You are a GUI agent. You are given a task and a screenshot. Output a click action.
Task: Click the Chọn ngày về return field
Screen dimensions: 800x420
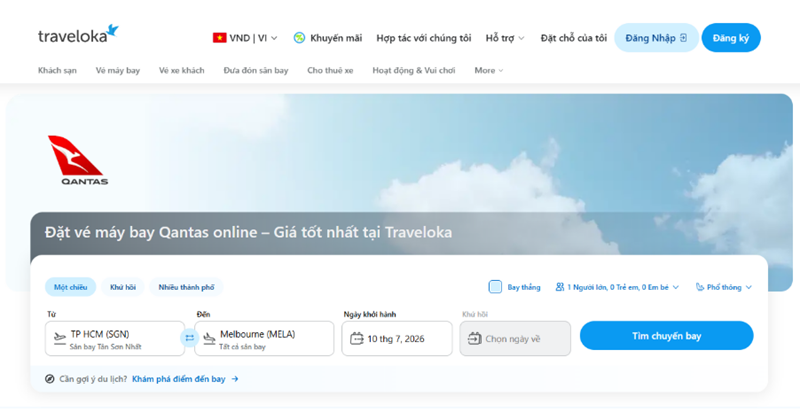515,338
